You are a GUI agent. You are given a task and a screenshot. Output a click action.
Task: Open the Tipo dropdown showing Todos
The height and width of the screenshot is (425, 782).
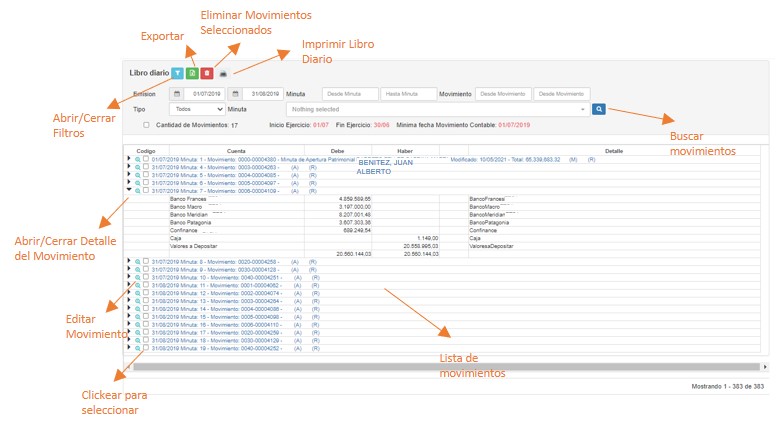click(x=197, y=108)
